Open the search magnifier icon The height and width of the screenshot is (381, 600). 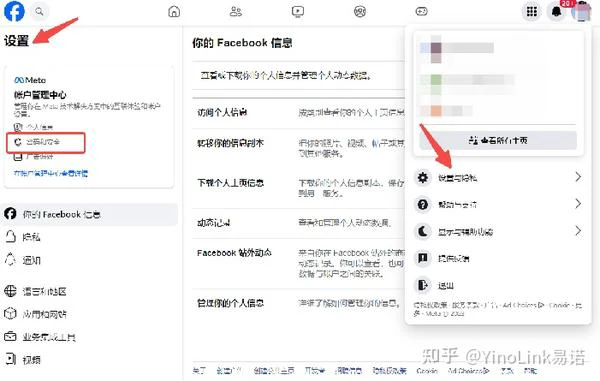(x=39, y=11)
